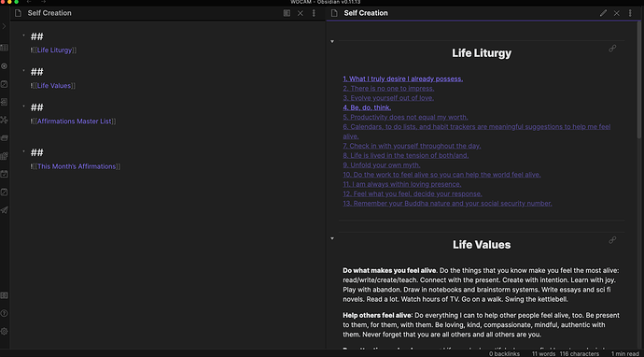Click the [[This Month's Affirmations]] link
Viewport: 644px width, 357px height.
click(x=77, y=166)
